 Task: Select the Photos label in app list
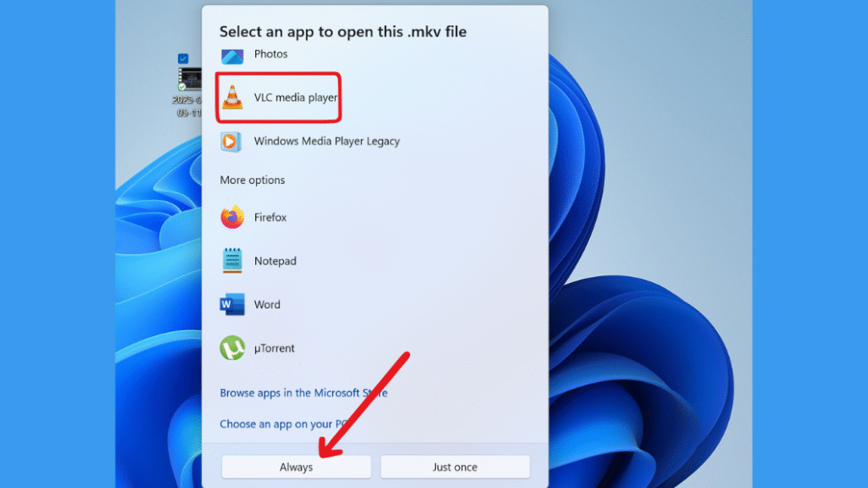coord(270,53)
